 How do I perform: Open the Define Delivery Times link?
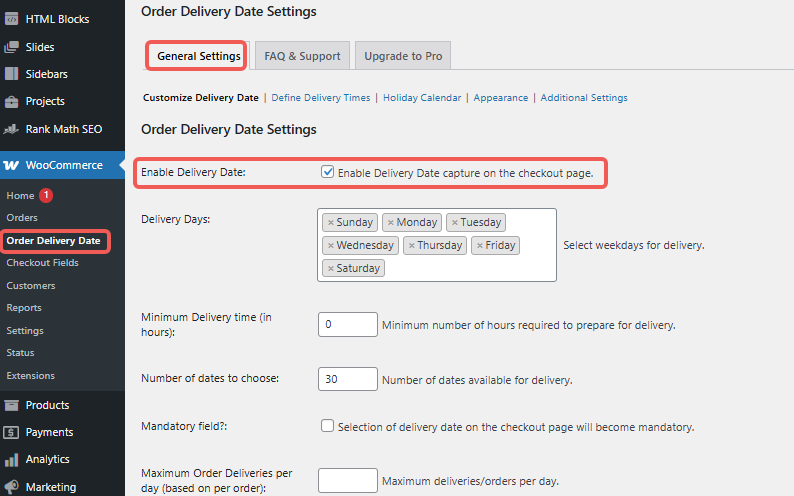click(x=322, y=98)
